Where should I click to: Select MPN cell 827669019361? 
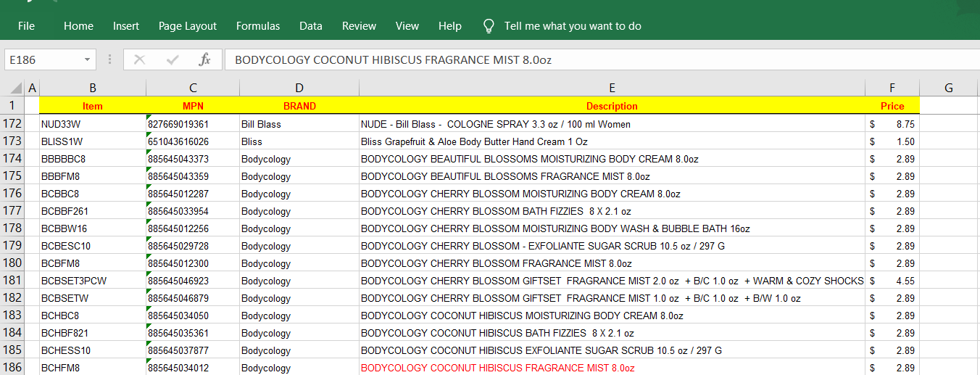coord(193,124)
